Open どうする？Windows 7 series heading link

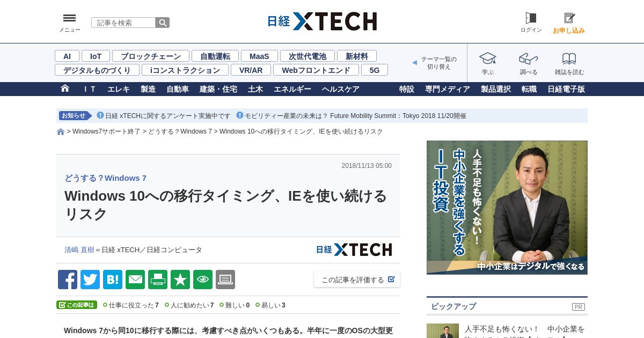click(106, 178)
